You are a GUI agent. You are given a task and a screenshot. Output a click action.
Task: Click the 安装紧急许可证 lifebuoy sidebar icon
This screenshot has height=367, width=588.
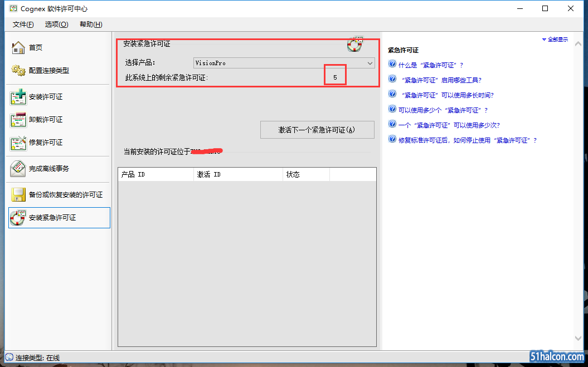(x=18, y=217)
